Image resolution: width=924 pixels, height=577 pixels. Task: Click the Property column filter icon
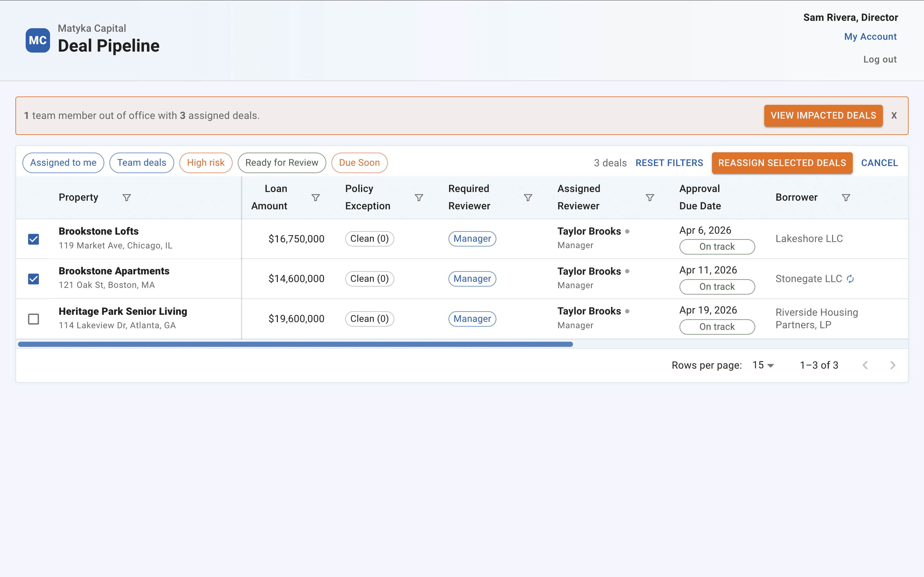(126, 197)
